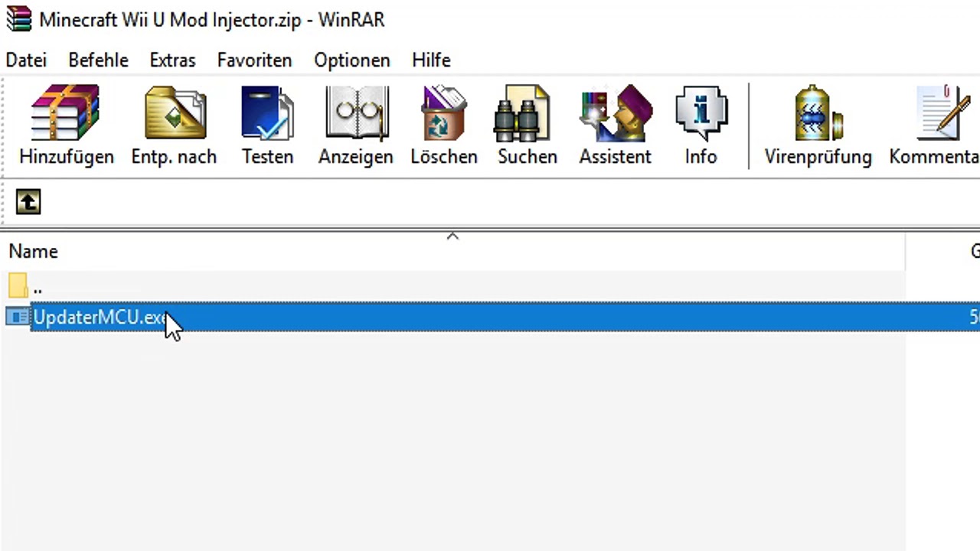Open the Favoriten menu
The height and width of the screenshot is (551, 980).
click(x=254, y=60)
